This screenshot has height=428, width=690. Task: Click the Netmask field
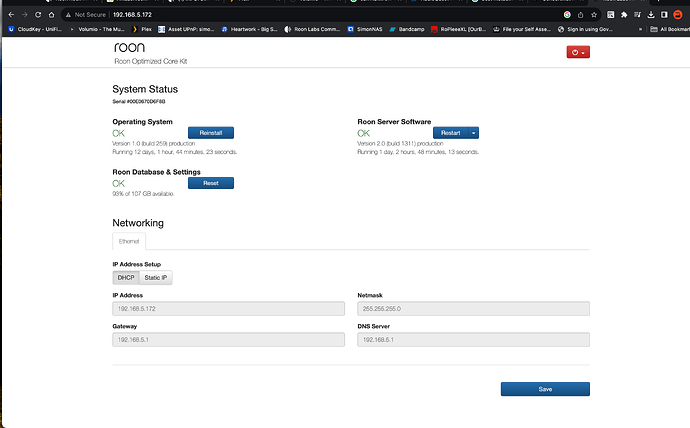tap(473, 309)
